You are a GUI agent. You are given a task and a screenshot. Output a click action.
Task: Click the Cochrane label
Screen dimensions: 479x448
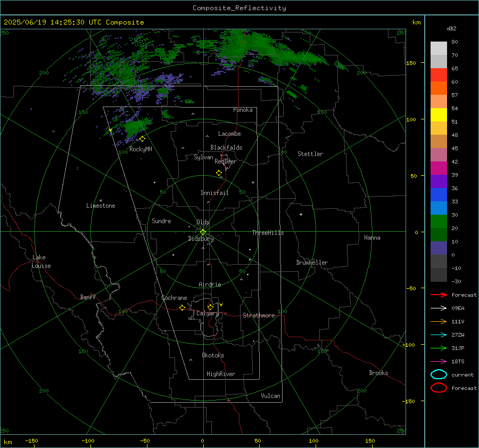click(x=174, y=298)
